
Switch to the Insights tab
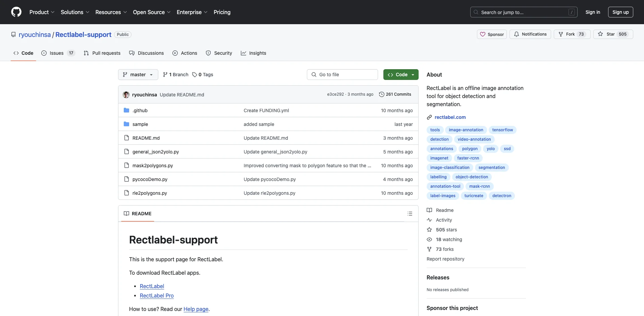pyautogui.click(x=254, y=53)
